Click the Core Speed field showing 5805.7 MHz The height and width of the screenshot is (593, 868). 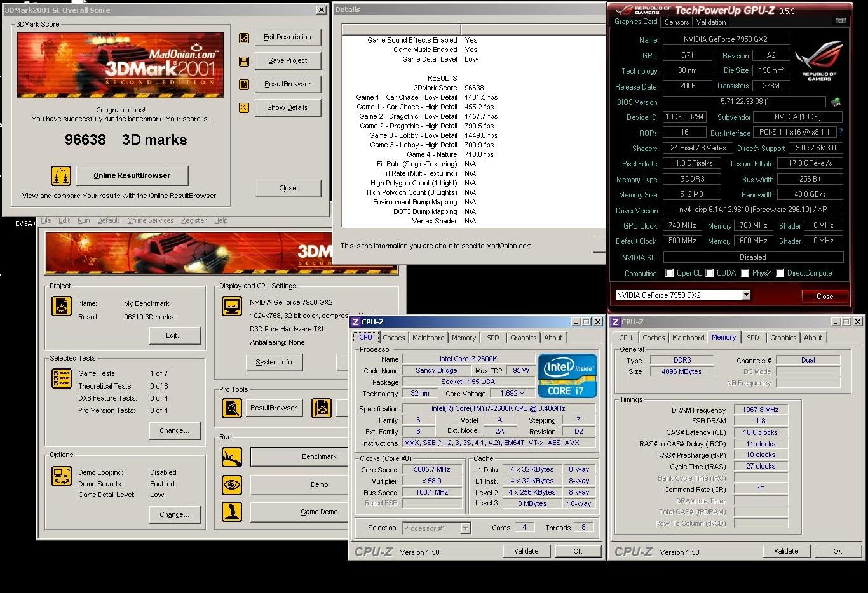click(x=432, y=470)
